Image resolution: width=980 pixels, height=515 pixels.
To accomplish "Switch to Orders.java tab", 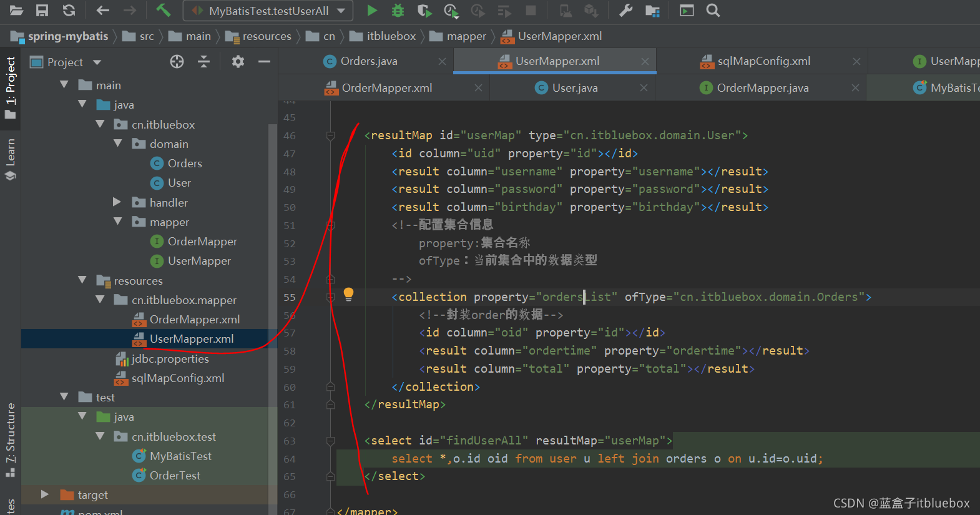I will (368, 61).
